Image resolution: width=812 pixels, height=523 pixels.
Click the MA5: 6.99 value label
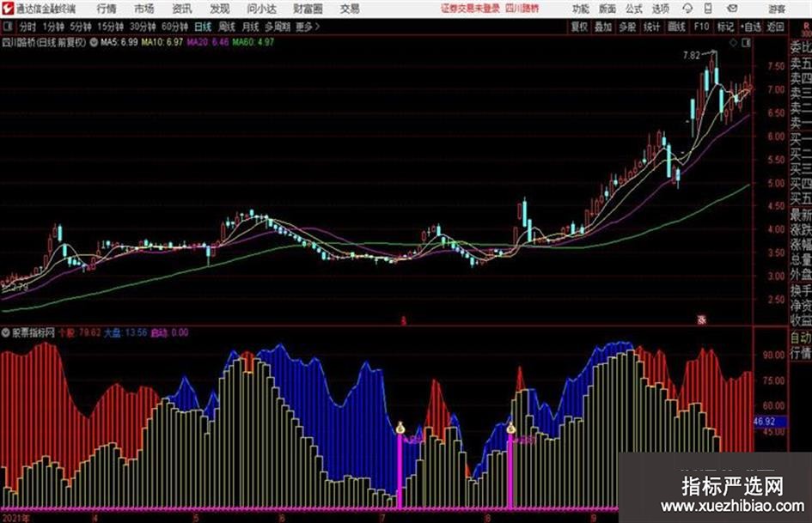pos(119,42)
